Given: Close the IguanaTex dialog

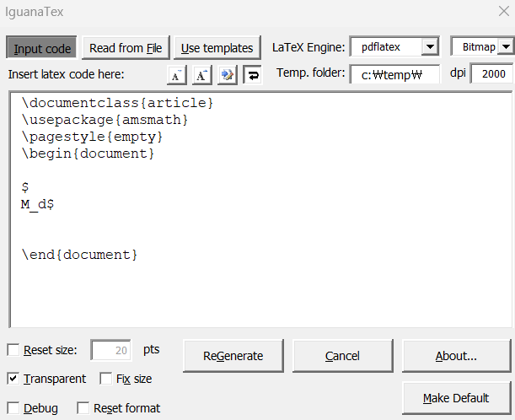Looking at the screenshot, I should click(x=504, y=11).
